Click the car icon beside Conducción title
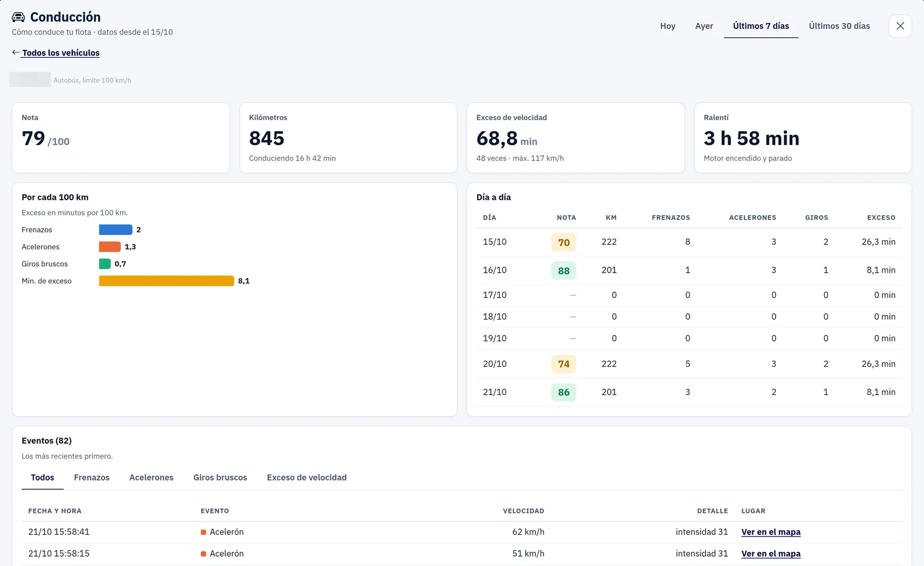The image size is (924, 566). [18, 17]
